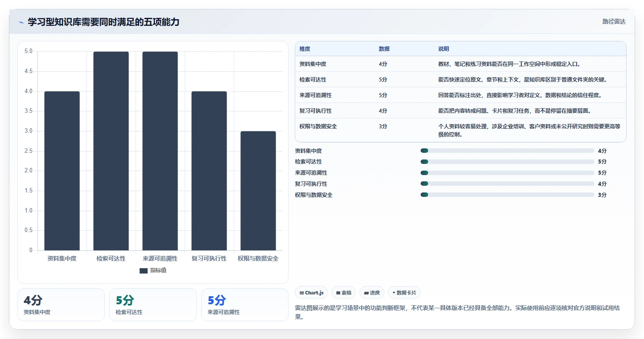Click the 检索可达性 x-axis label
This screenshot has height=339, width=644.
click(x=111, y=258)
